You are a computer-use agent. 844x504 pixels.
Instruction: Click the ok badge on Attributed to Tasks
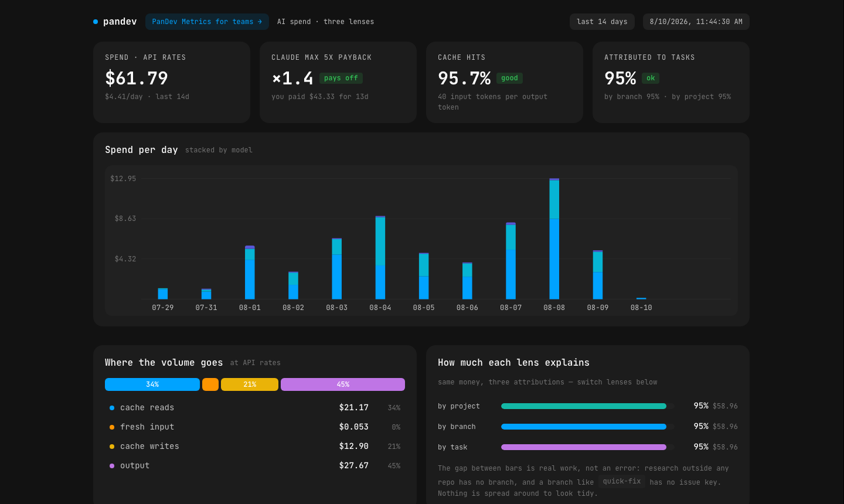coord(651,78)
